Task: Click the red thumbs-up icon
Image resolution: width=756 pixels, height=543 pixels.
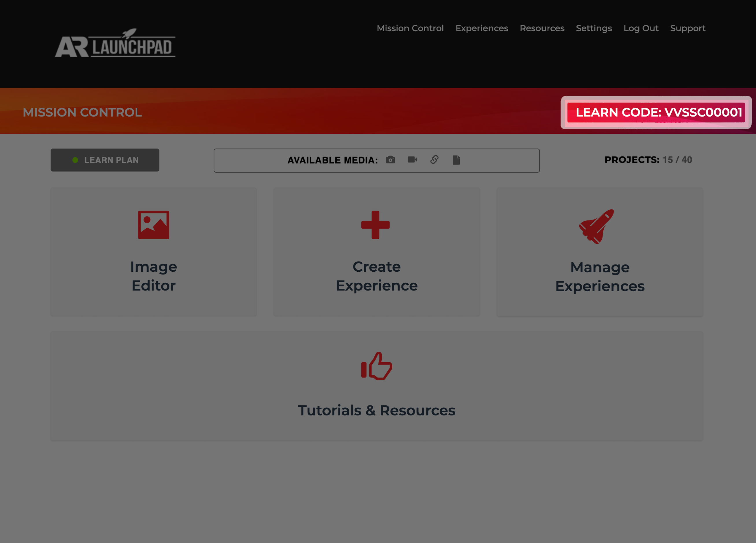Action: 377,366
